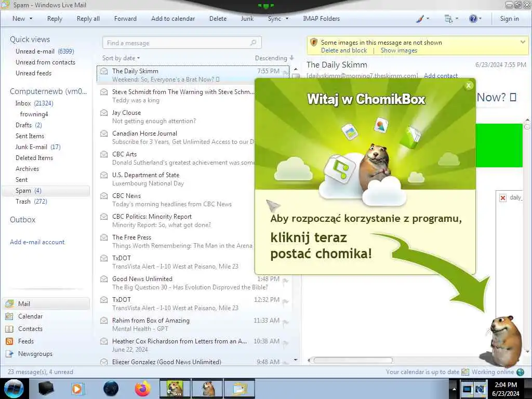Open the Windows Start orb
Viewport: 532px width, 399px height.
[x=14, y=389]
